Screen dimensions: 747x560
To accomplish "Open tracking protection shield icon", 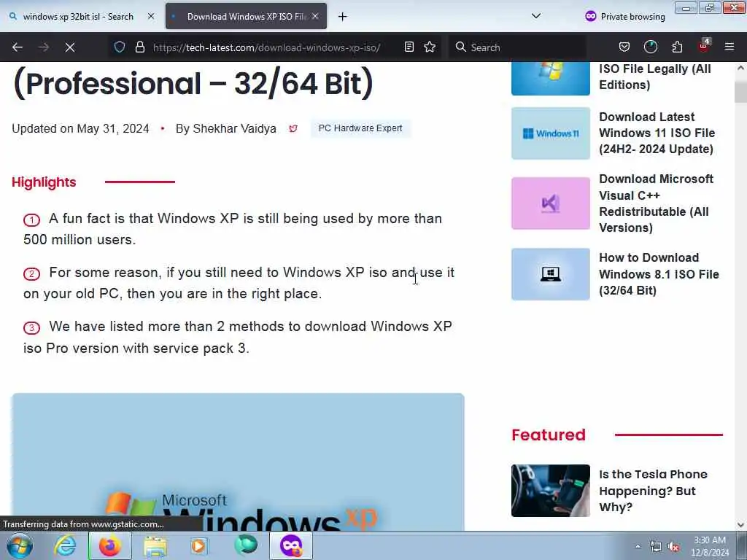I will (120, 47).
